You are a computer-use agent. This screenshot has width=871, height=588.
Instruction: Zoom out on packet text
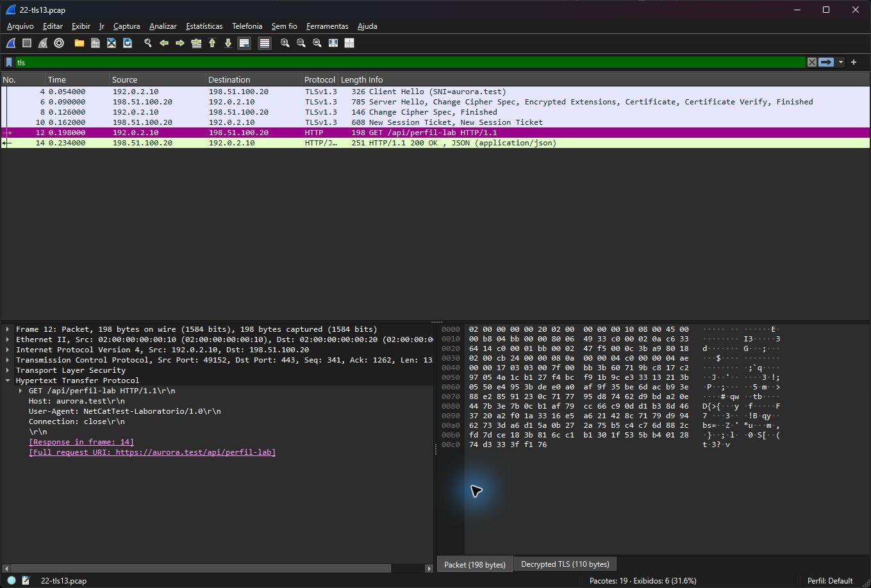pos(301,43)
